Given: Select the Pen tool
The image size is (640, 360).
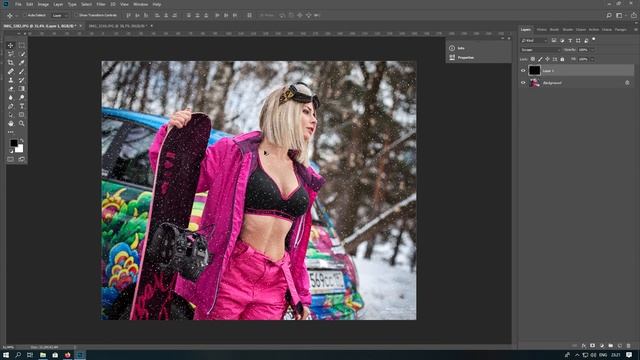Looking at the screenshot, I should tap(11, 106).
